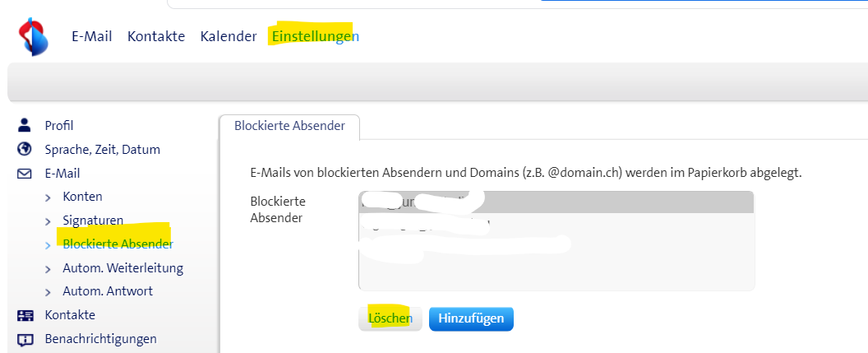
Task: Select the Blockierte Absender tab
Action: click(289, 126)
